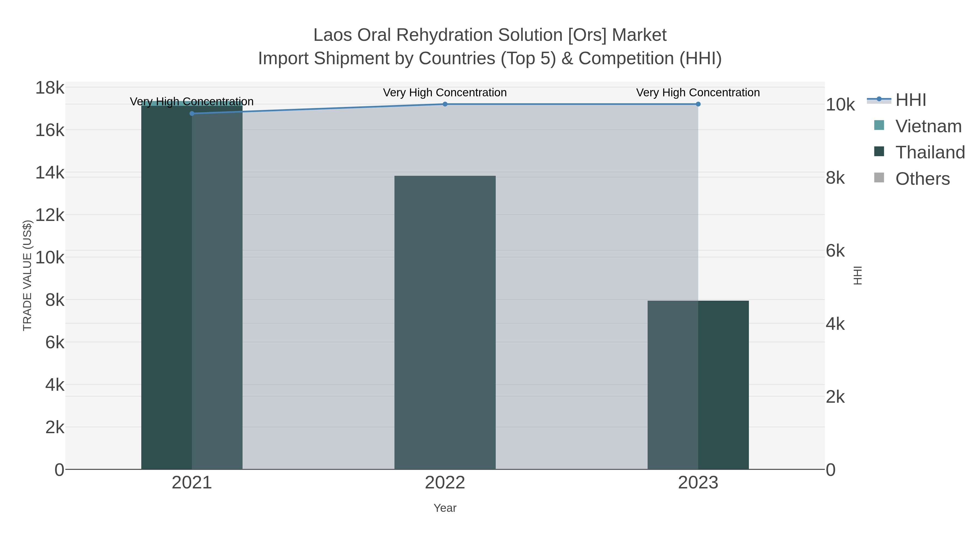Toggle the Thailand legend entry
980x551 pixels.
[919, 152]
